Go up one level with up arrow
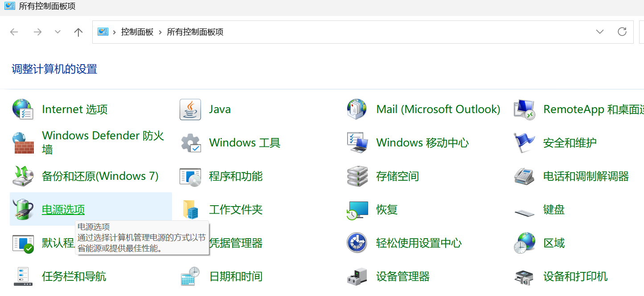The width and height of the screenshot is (644, 296). (x=78, y=32)
